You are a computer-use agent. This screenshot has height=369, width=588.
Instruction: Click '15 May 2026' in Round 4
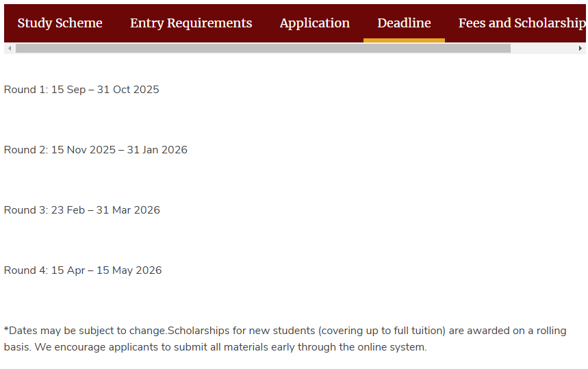pyautogui.click(x=129, y=270)
